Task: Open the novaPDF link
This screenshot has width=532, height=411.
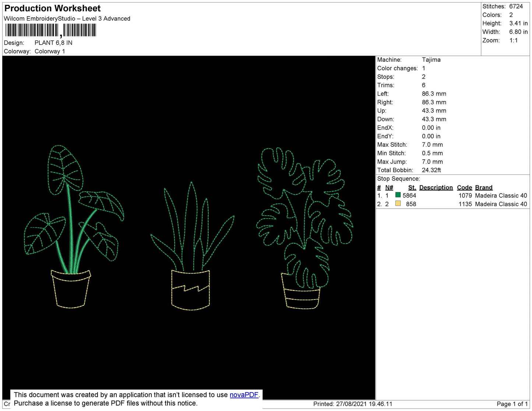Action: [x=244, y=395]
